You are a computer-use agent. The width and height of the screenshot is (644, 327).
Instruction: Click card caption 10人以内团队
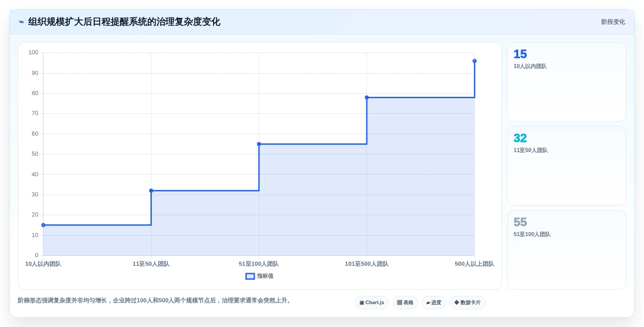click(x=530, y=66)
